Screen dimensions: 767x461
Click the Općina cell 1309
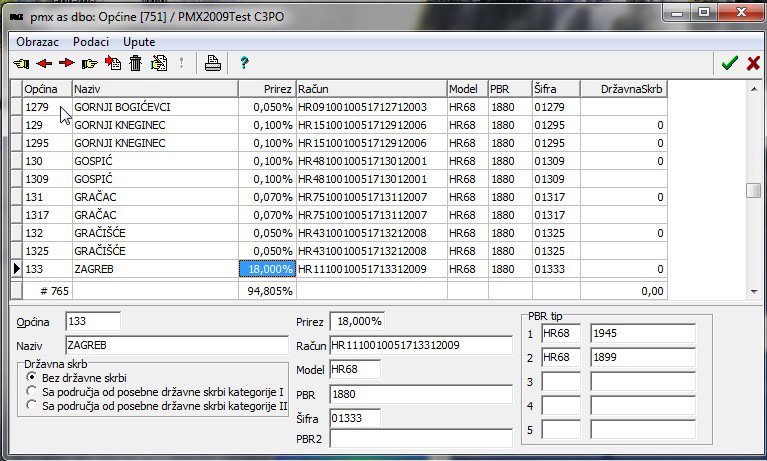pyautogui.click(x=47, y=179)
